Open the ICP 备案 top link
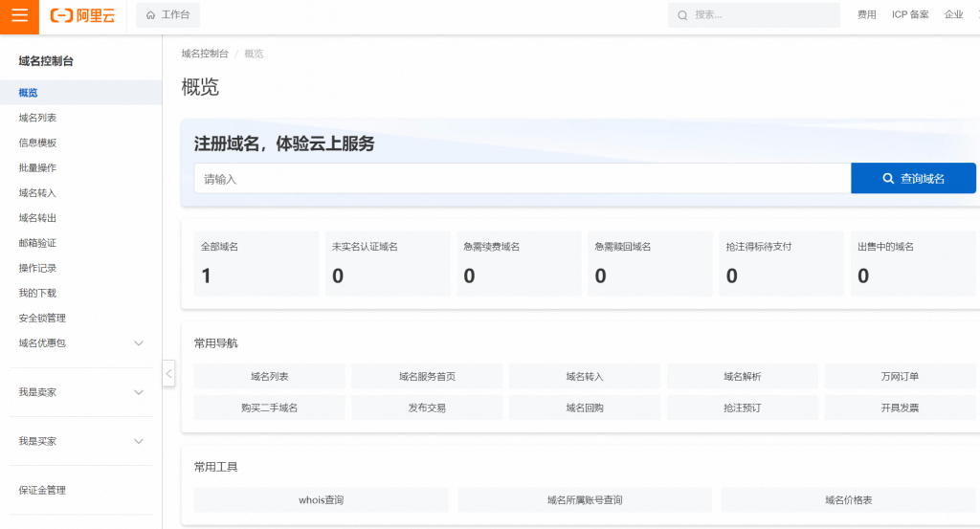 coord(910,15)
